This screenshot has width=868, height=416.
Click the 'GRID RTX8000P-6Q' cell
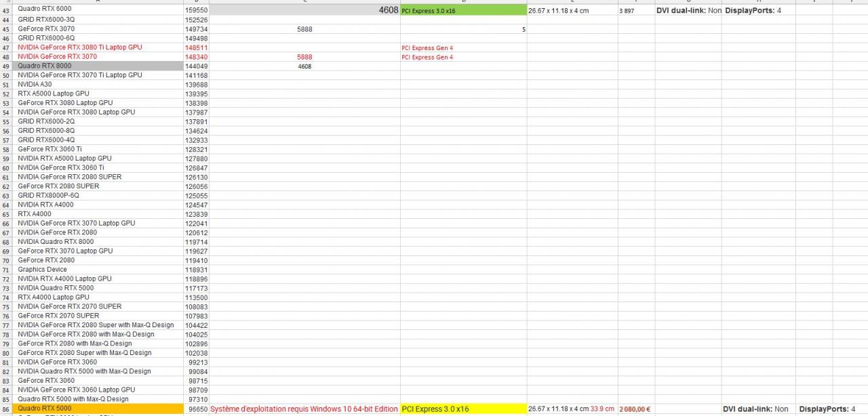[98, 195]
